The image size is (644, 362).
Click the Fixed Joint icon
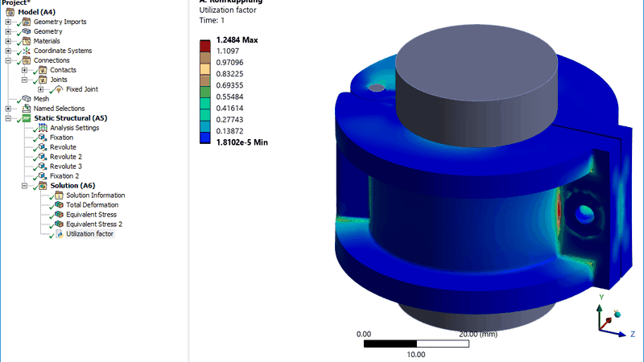pos(59,89)
